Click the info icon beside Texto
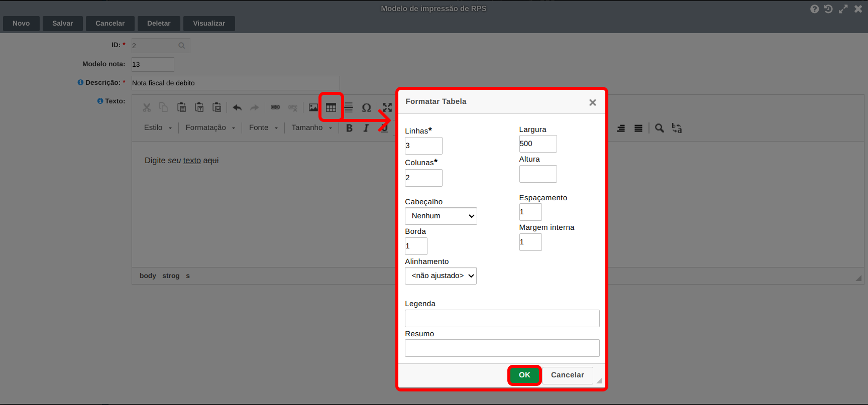 tap(100, 101)
